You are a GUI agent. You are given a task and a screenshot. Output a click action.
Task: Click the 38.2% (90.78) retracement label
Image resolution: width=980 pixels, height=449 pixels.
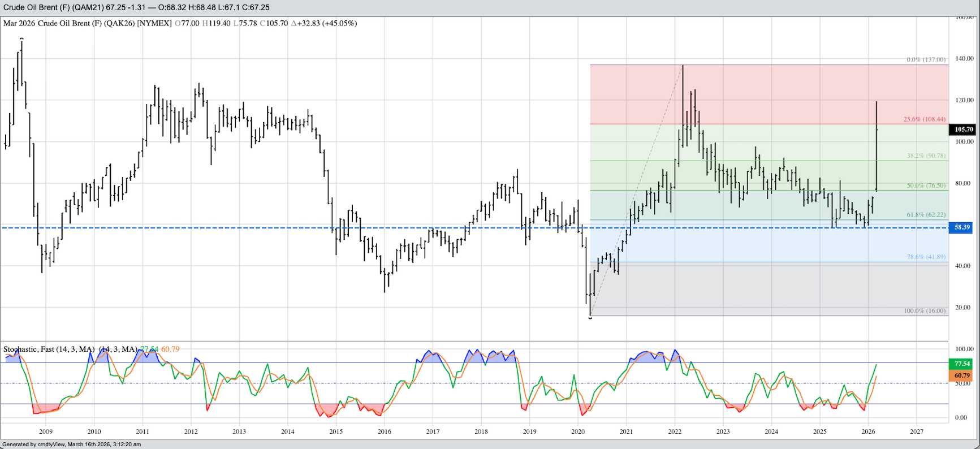(x=926, y=156)
